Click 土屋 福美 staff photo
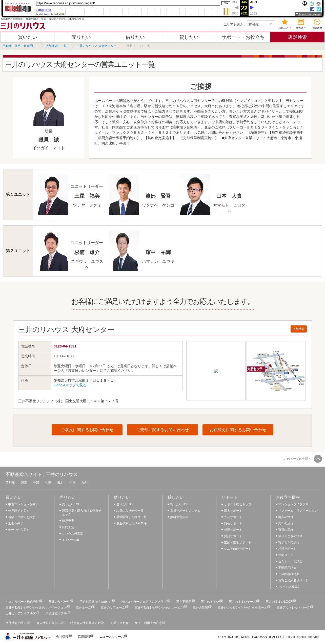 pos(53,195)
